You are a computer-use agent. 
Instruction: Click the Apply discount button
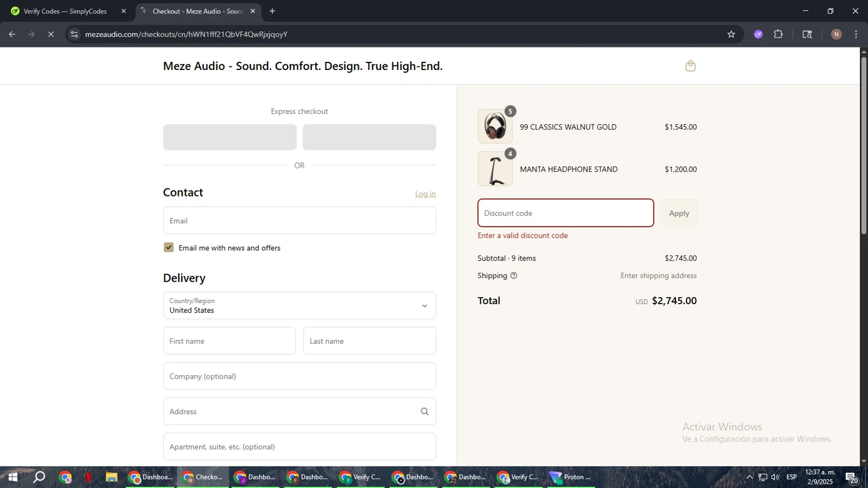[x=679, y=213]
